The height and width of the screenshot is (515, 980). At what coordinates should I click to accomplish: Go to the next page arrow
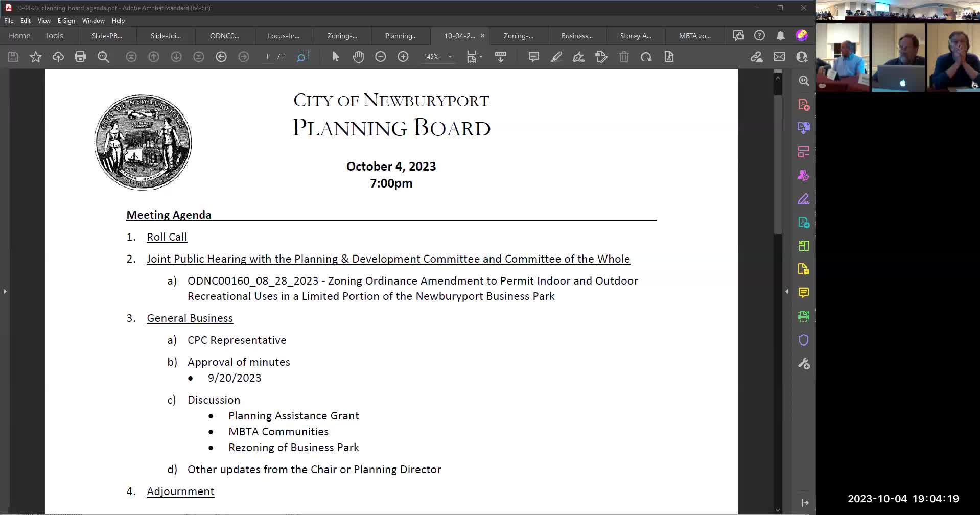(x=176, y=57)
